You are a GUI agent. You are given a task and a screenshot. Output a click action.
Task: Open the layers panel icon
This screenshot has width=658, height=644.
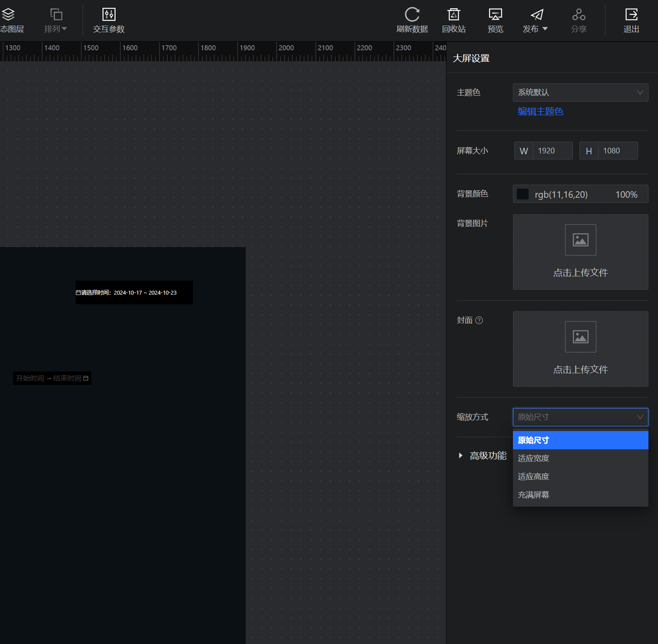tap(9, 15)
